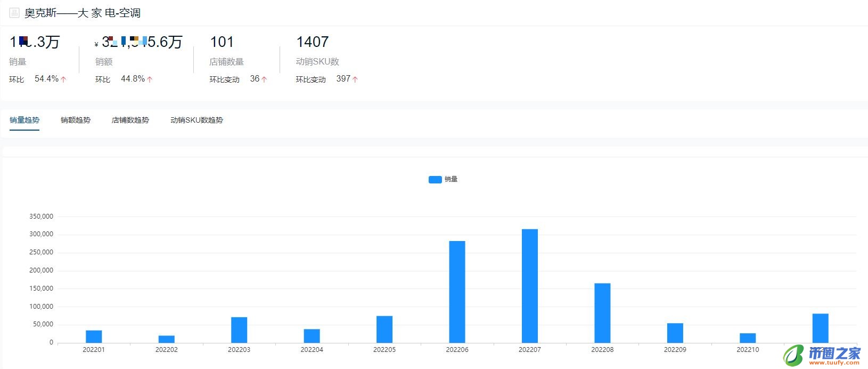
Task: Click the 动销SKU数 metric label
Action: [x=317, y=62]
